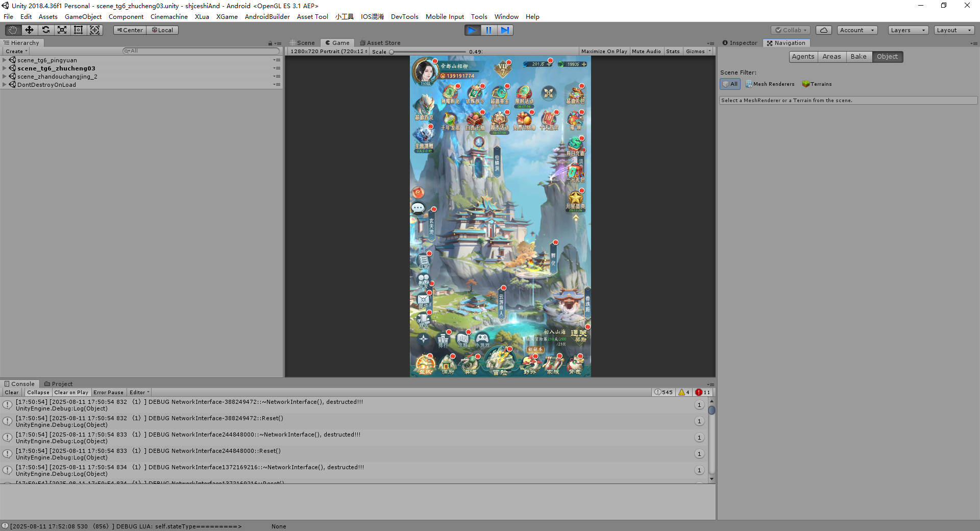
Task: Open the GameObject menu
Action: click(83, 17)
